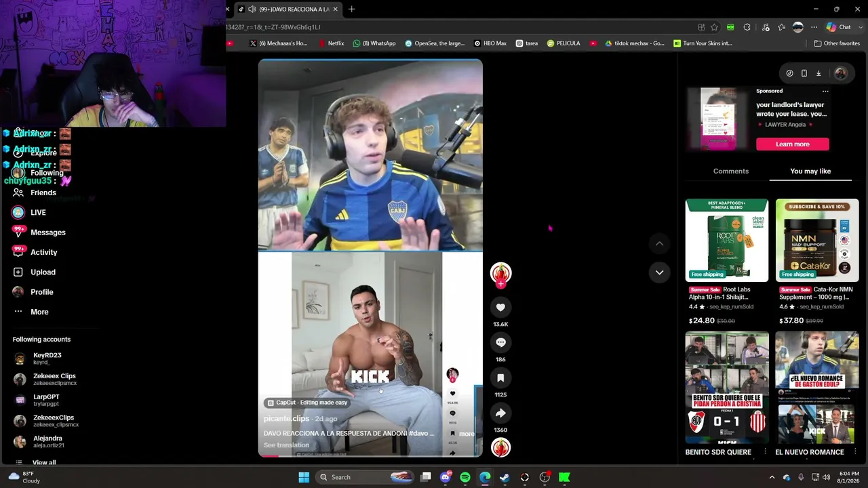Click the Learn more ad button
This screenshot has height=488, width=868.
click(793, 144)
